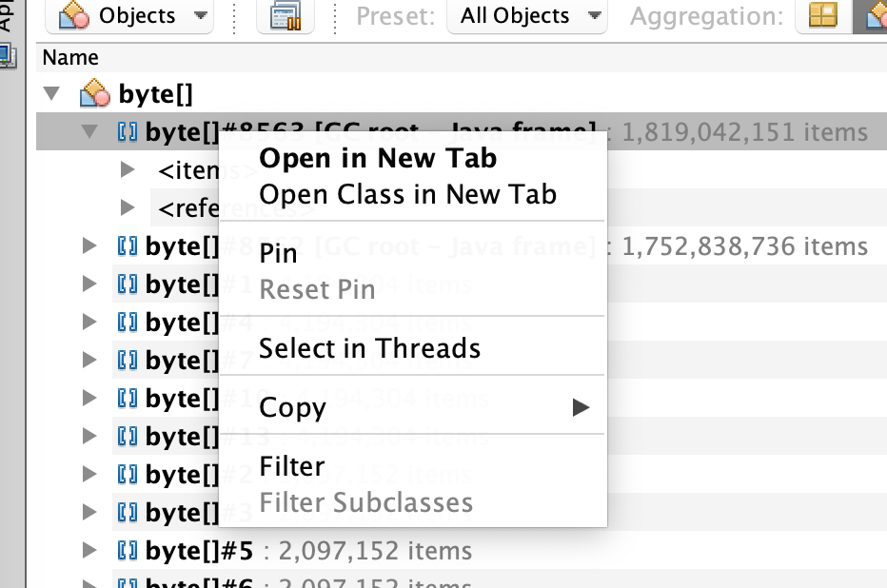Click the Name column header
The width and height of the screenshot is (887, 588).
point(71,58)
